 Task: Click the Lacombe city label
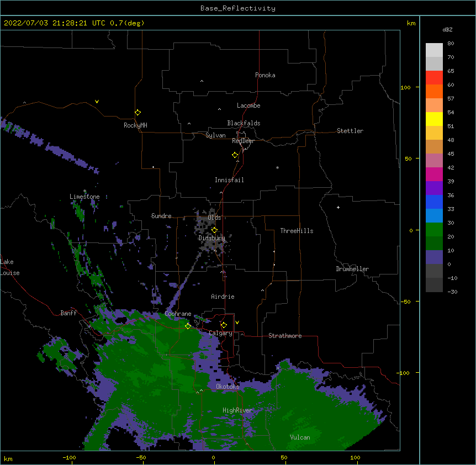click(248, 105)
